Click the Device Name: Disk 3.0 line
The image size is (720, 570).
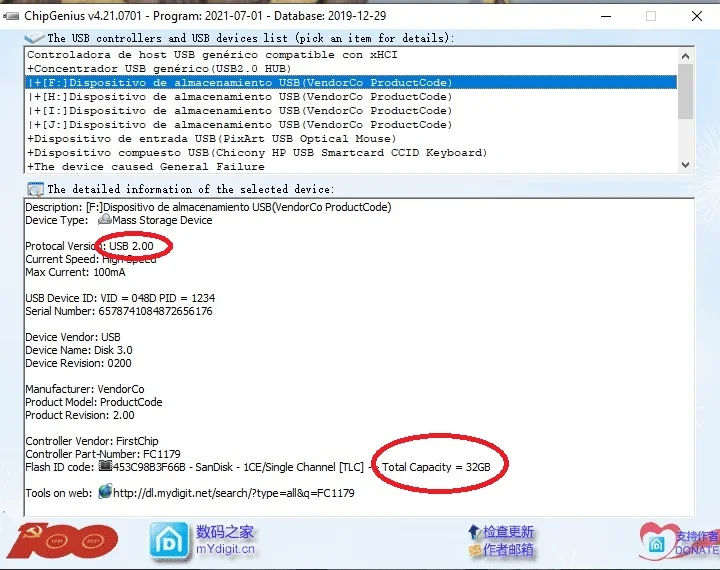click(x=79, y=350)
